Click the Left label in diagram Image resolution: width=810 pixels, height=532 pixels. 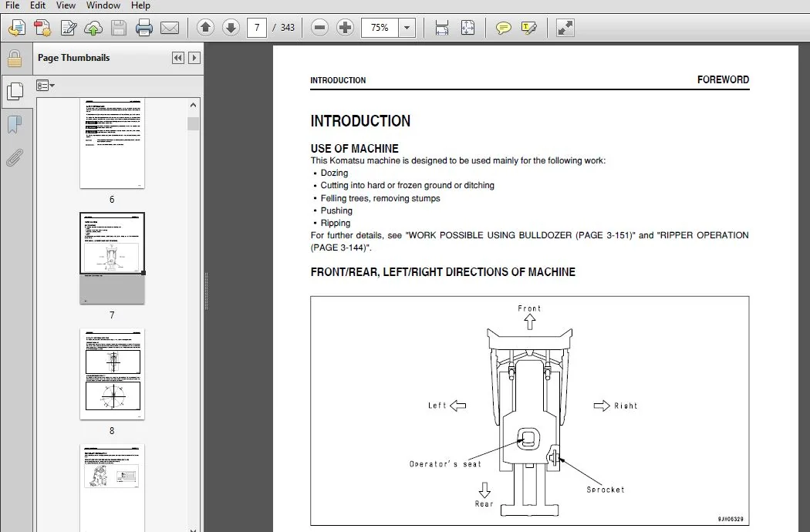coord(437,406)
